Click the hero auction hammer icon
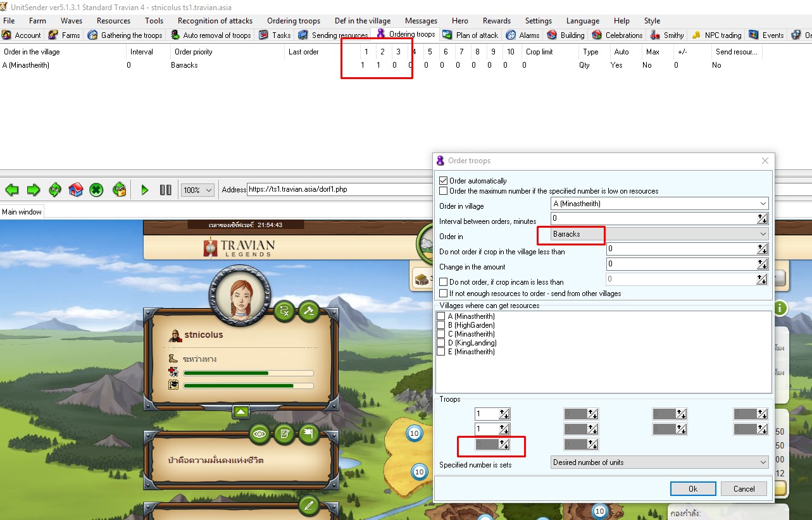The width and height of the screenshot is (812, 520). (x=309, y=311)
